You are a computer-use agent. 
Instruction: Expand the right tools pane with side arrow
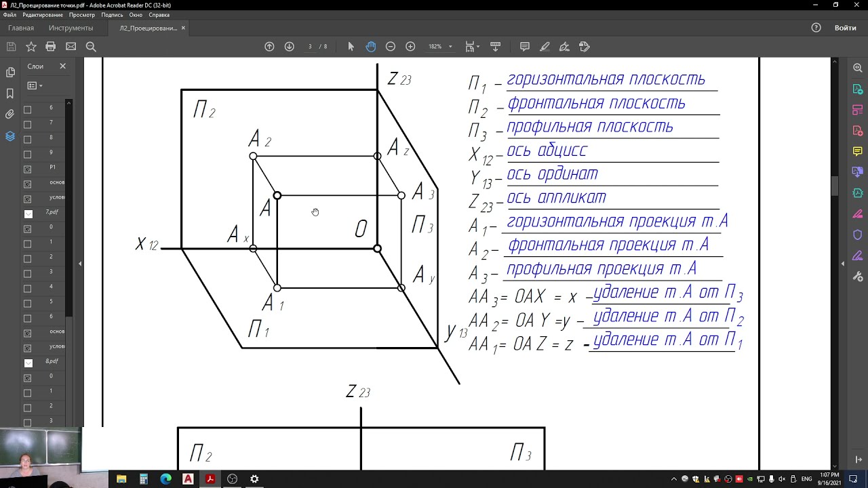(843, 263)
